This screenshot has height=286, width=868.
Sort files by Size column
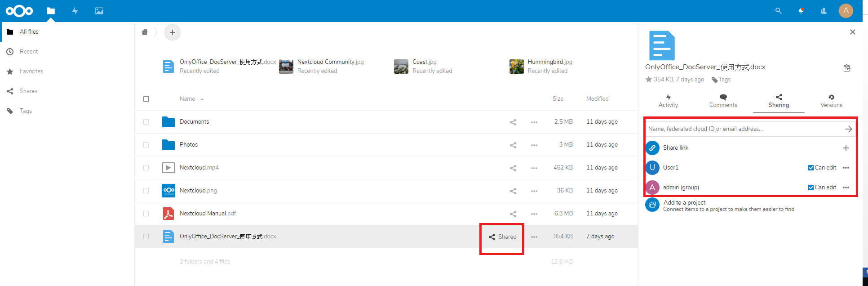tap(558, 99)
